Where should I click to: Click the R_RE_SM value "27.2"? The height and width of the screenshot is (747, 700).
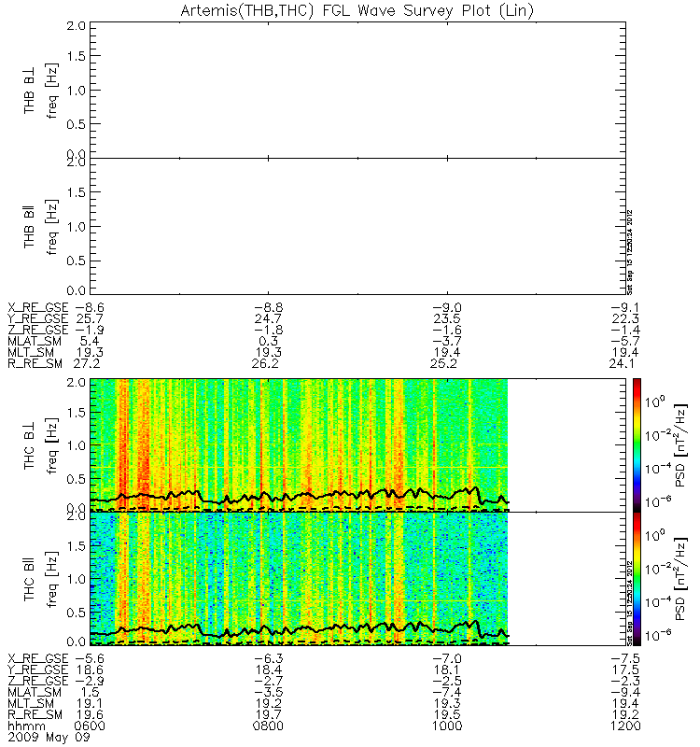tap(86, 363)
